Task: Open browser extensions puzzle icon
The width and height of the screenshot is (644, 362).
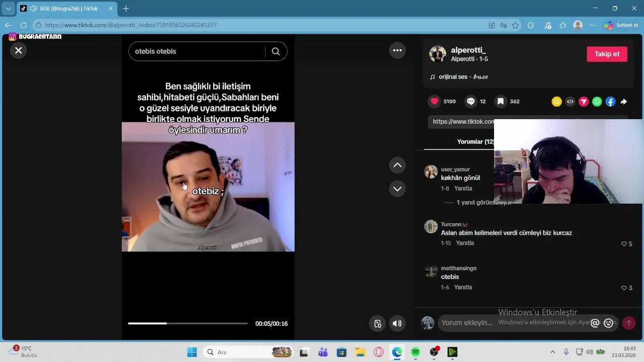Action: click(x=531, y=25)
